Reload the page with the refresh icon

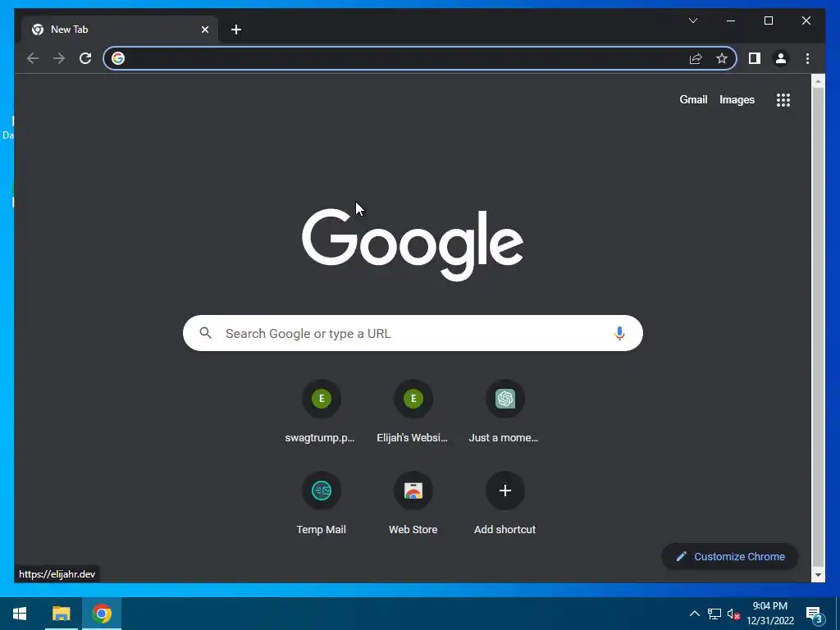[x=85, y=58]
